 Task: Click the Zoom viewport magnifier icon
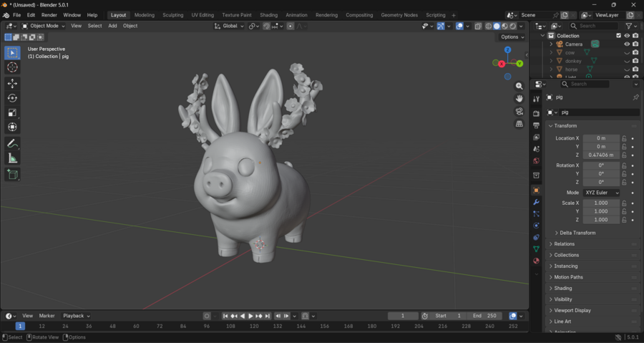coord(519,86)
